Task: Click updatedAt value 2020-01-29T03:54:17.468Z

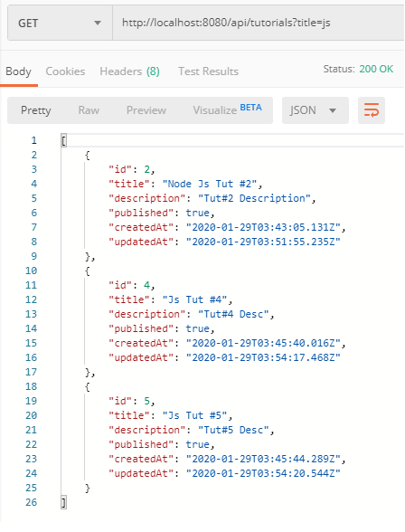Action: pos(263,357)
